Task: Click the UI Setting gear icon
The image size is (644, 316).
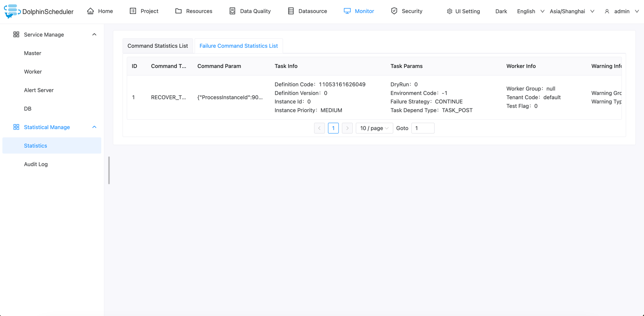Action: click(x=449, y=12)
